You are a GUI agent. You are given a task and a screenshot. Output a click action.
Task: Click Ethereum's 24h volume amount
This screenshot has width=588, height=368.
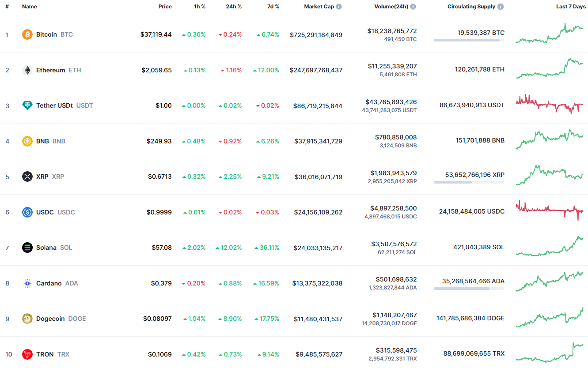tap(392, 66)
